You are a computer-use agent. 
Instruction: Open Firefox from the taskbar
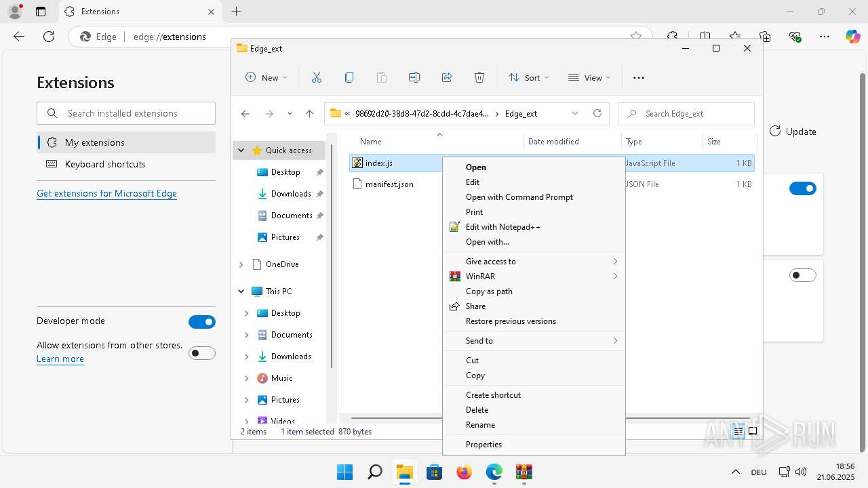465,472
